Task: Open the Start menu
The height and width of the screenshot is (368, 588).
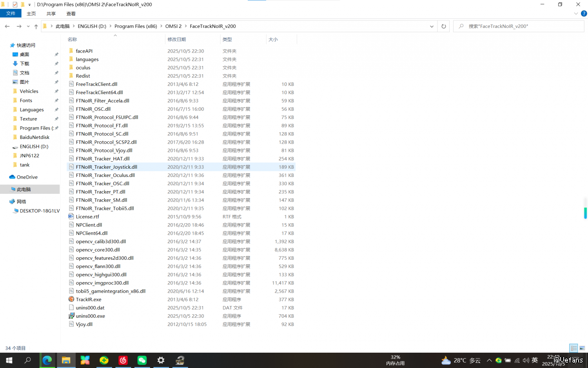Action: point(9,360)
